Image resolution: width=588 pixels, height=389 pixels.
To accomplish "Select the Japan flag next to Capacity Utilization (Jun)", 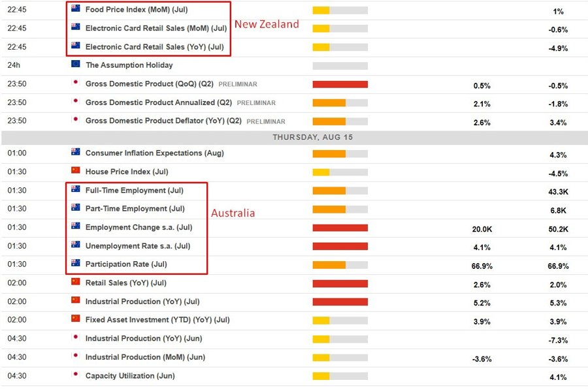I will tap(77, 376).
